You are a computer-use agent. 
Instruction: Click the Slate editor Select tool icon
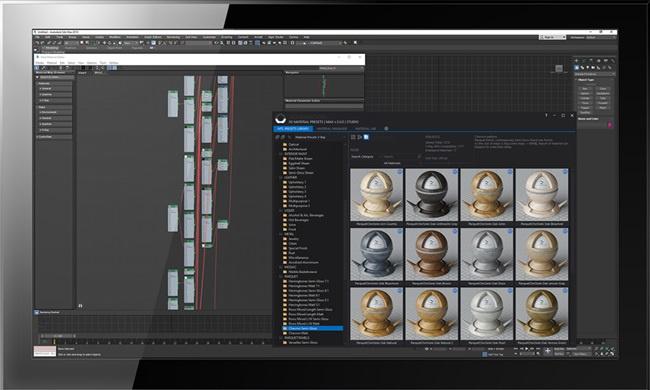(x=37, y=68)
